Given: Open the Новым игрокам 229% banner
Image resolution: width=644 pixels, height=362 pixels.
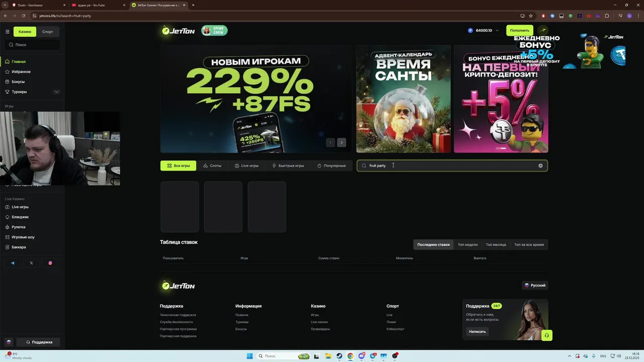Looking at the screenshot, I should [256, 99].
